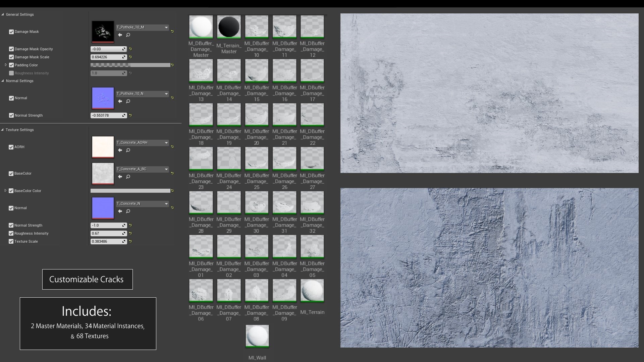Image resolution: width=644 pixels, height=362 pixels.
Task: Click the reset/search icon for T_Pothole_10_M
Action: pyautogui.click(x=128, y=35)
